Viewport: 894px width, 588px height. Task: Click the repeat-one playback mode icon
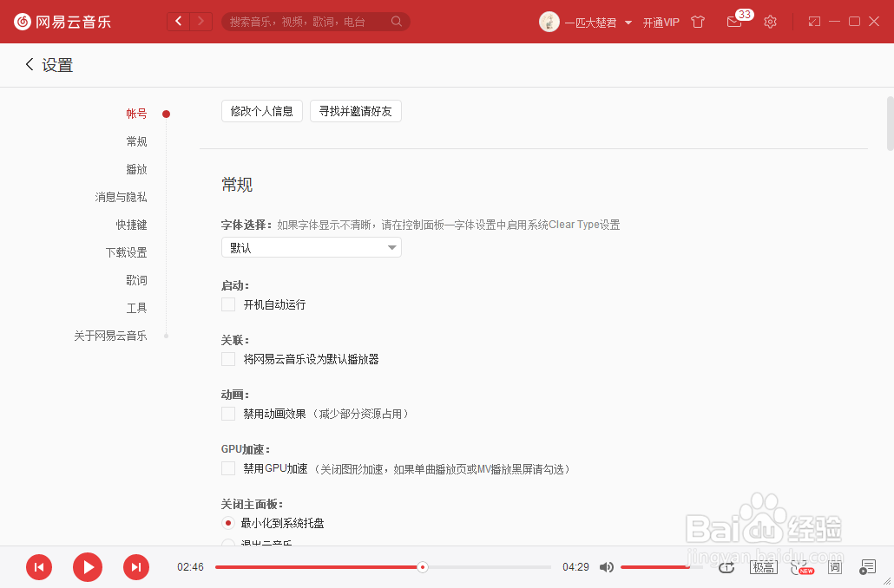click(726, 566)
